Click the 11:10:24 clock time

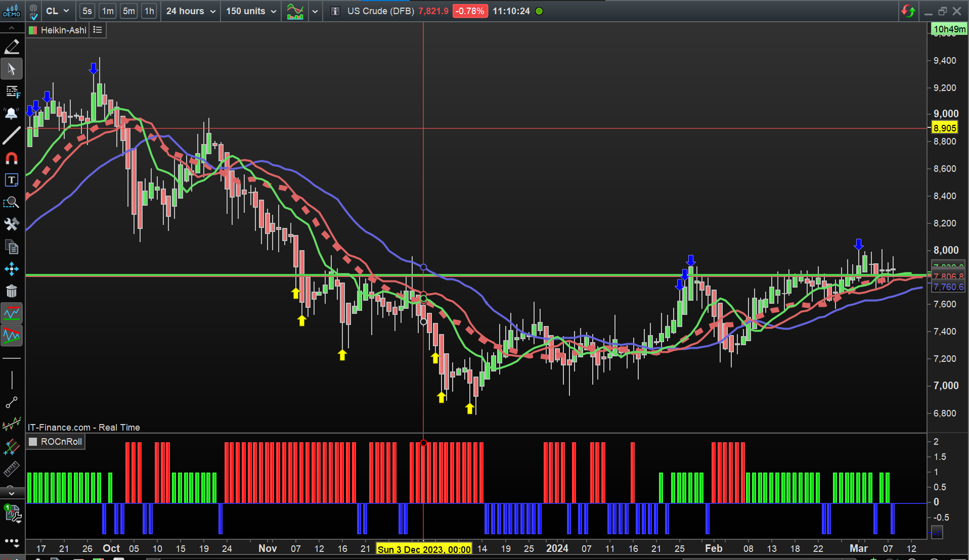[511, 11]
